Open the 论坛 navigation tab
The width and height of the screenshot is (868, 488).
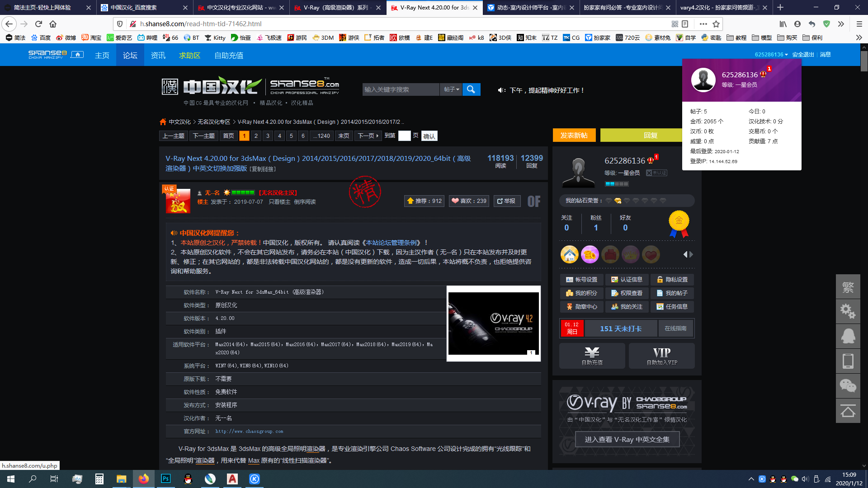[x=130, y=55]
